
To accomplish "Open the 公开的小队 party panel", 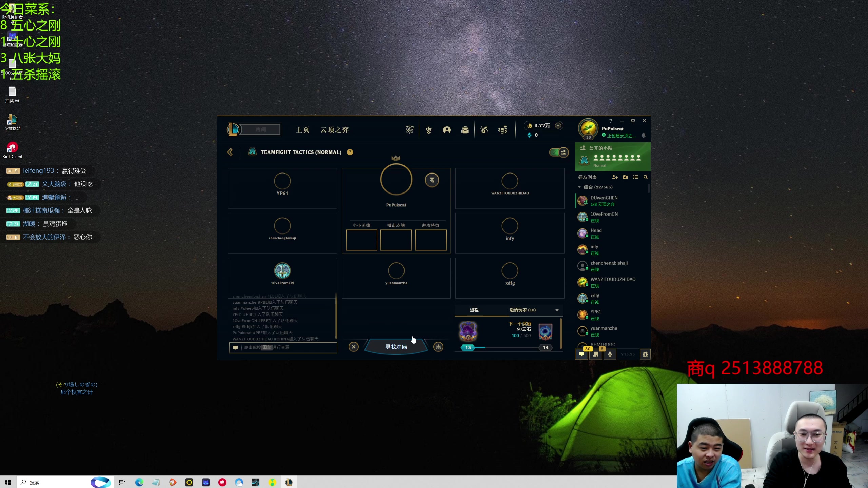I will 613,157.
